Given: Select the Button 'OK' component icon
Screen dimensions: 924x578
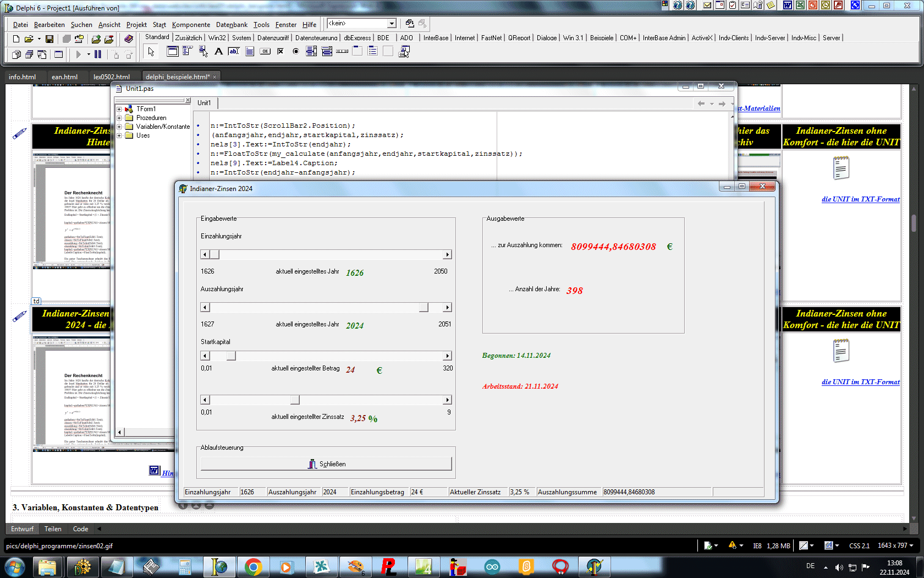Looking at the screenshot, I should point(265,51).
